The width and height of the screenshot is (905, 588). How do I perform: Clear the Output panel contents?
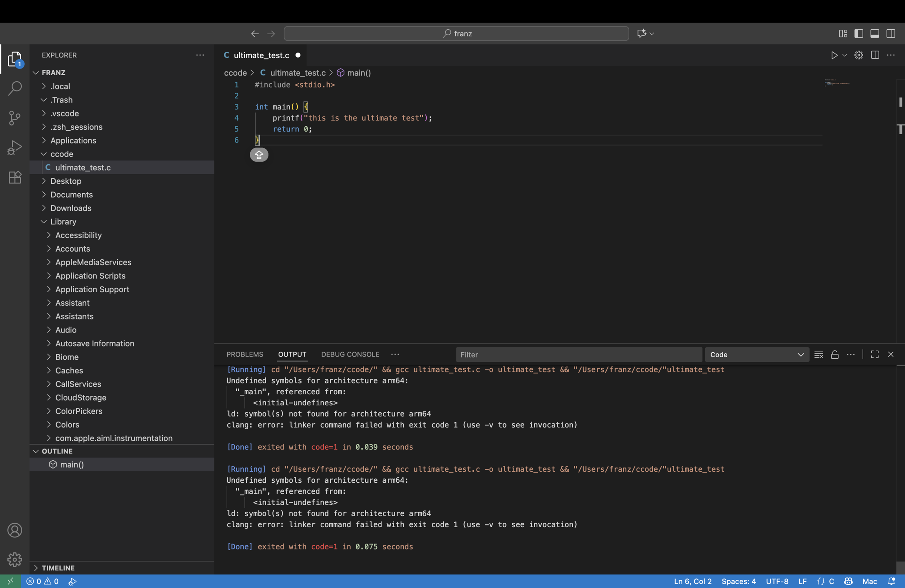(x=819, y=354)
